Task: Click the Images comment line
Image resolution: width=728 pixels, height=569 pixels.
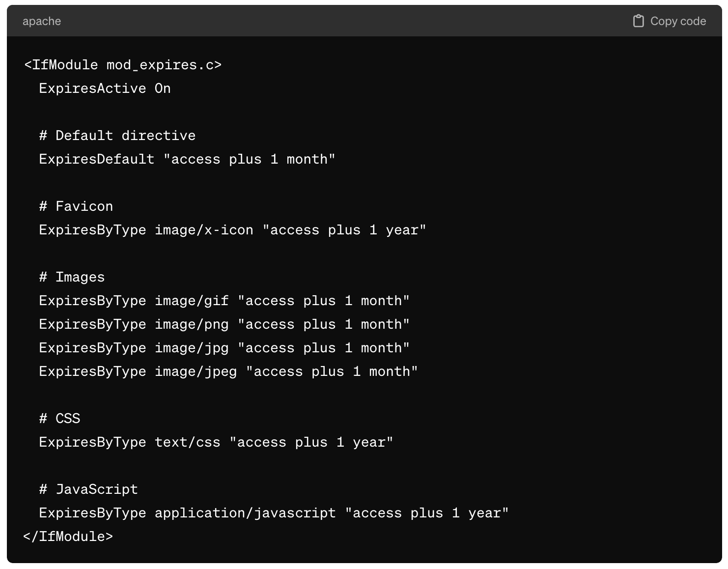Action: [72, 277]
